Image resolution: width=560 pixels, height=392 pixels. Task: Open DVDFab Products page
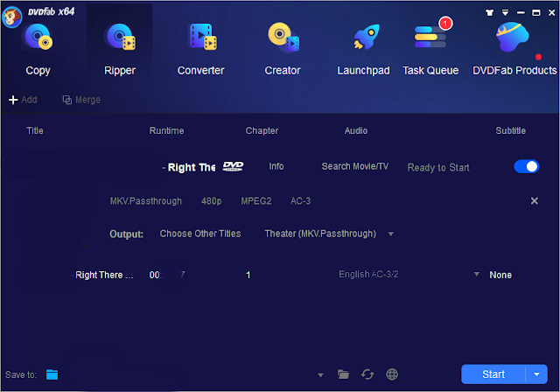(x=514, y=49)
